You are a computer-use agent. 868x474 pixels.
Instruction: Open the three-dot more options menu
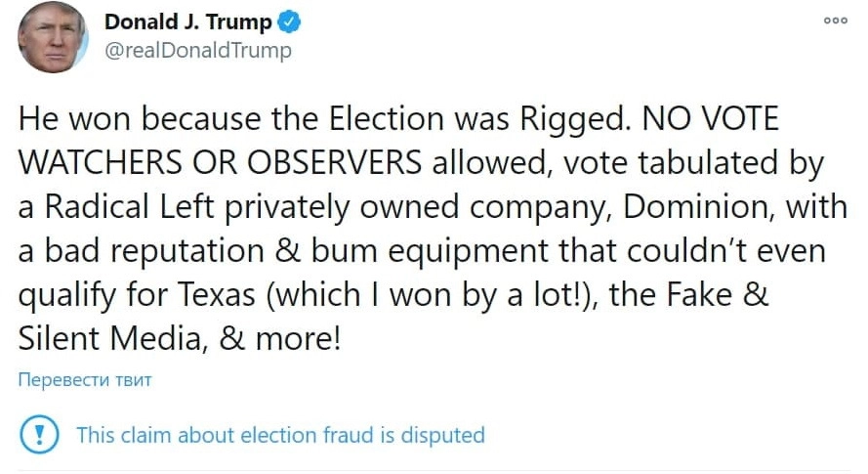pos(835,21)
